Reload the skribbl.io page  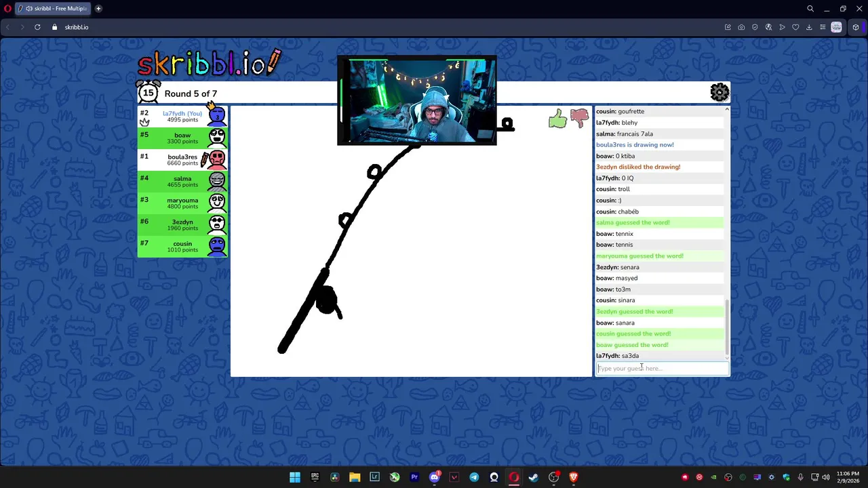coord(37,27)
